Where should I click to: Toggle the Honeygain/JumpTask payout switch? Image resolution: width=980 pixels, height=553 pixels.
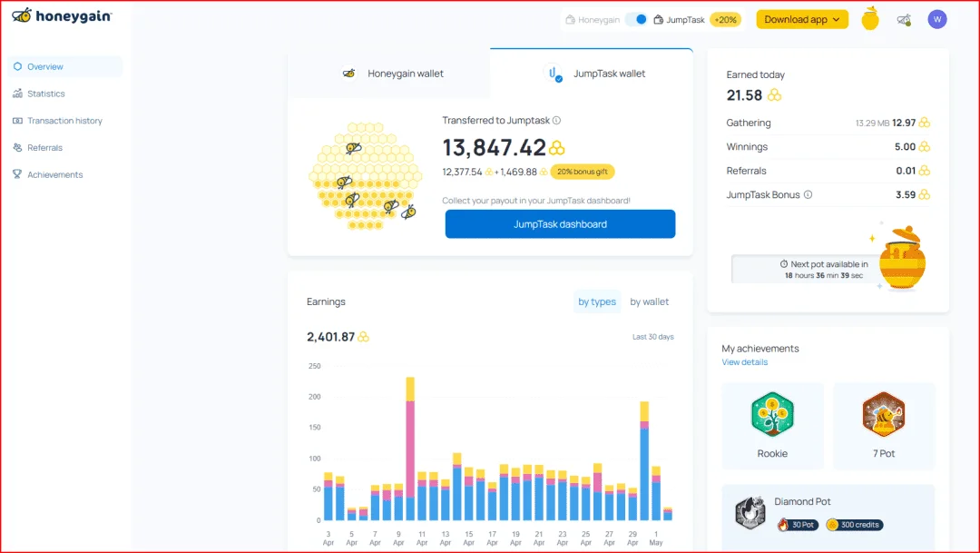[636, 19]
